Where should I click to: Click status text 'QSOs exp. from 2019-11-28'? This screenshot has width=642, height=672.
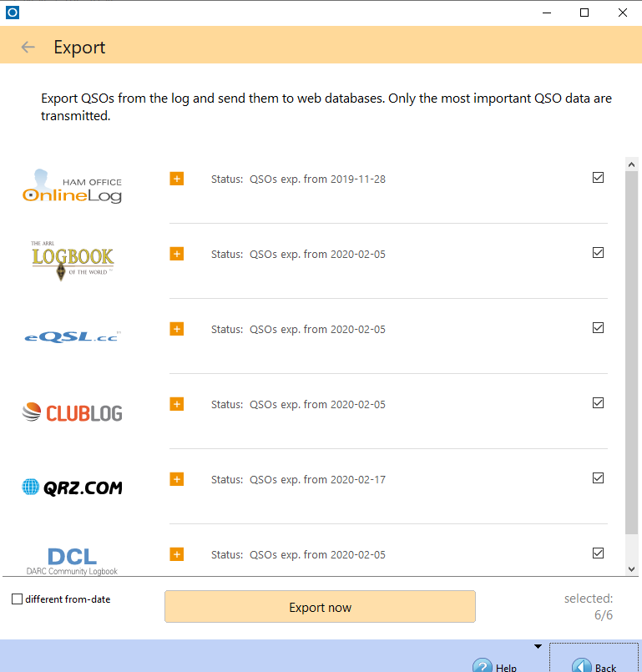[317, 179]
